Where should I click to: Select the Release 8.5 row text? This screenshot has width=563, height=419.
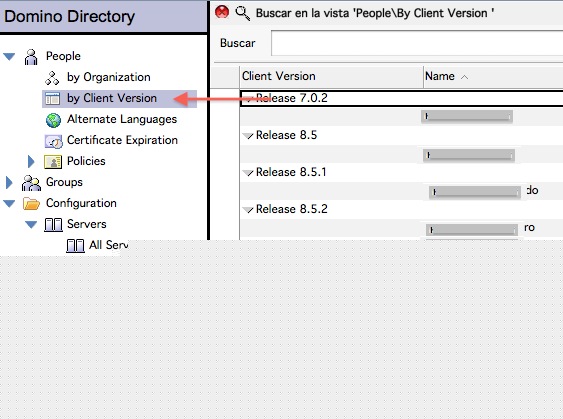(287, 135)
